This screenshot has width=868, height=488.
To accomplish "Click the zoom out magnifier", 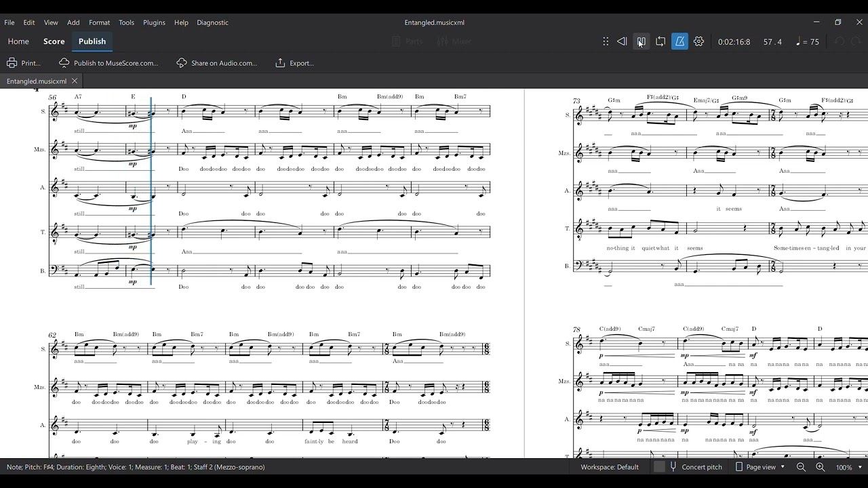I will pyautogui.click(x=801, y=467).
